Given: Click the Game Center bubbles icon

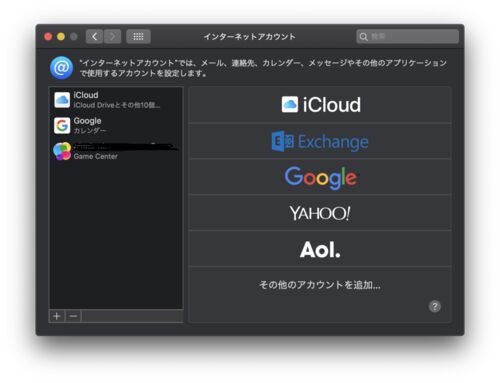Looking at the screenshot, I should 62,151.
